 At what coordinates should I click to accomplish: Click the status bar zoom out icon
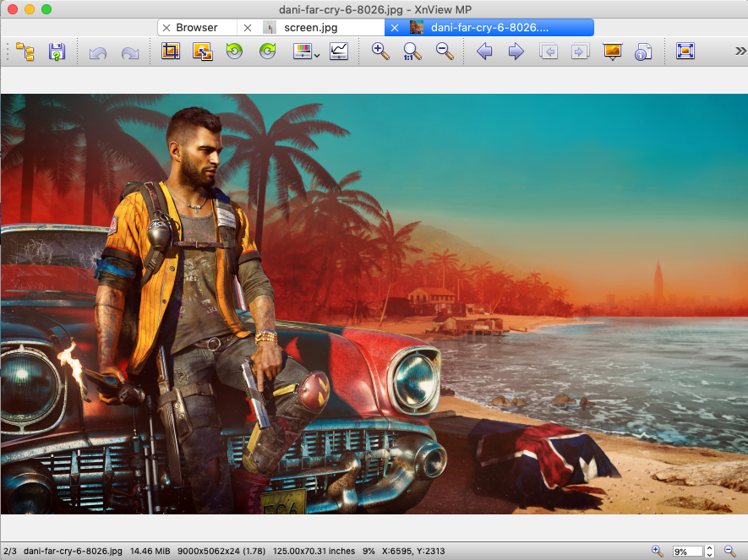(x=730, y=551)
